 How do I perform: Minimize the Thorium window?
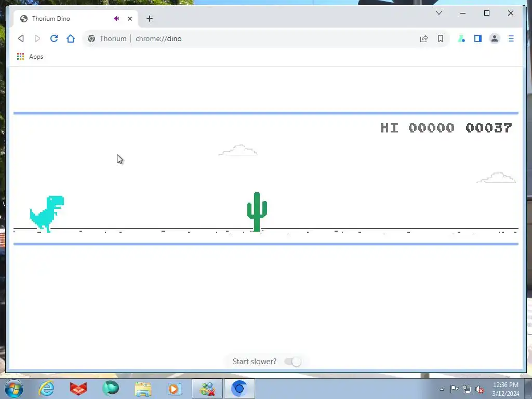click(463, 13)
